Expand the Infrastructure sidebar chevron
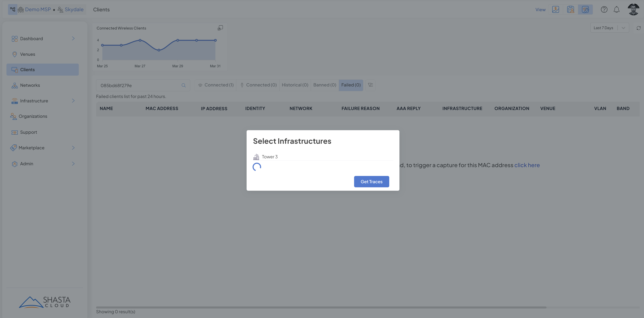Viewport: 644px width, 318px height. pos(73,101)
